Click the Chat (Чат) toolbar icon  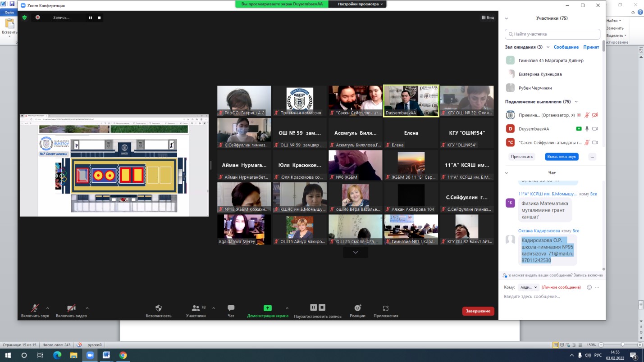pos(231,308)
